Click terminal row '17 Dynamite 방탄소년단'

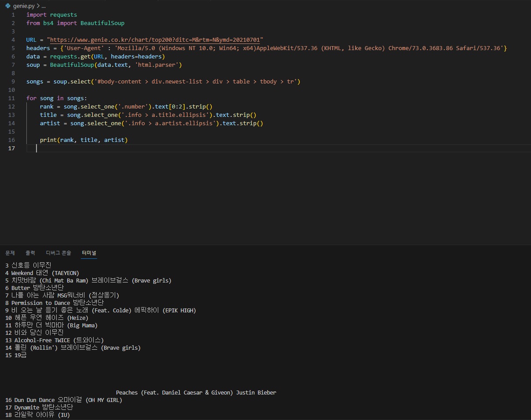(x=39, y=407)
